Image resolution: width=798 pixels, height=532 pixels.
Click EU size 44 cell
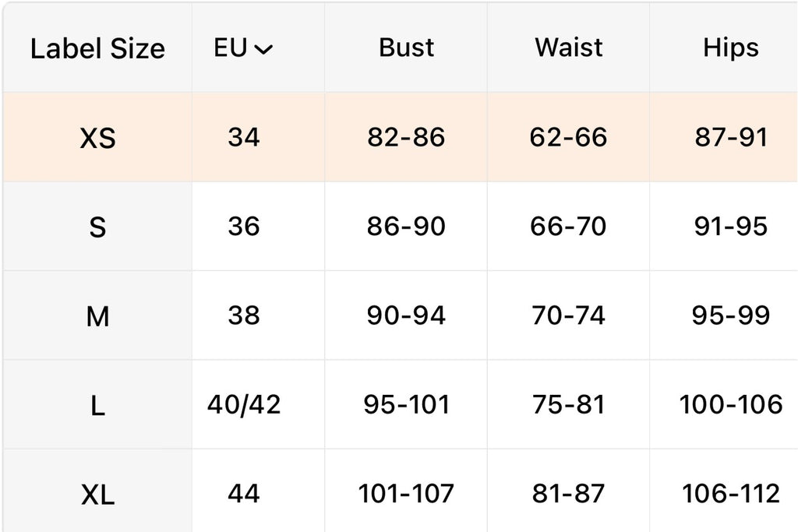click(244, 493)
